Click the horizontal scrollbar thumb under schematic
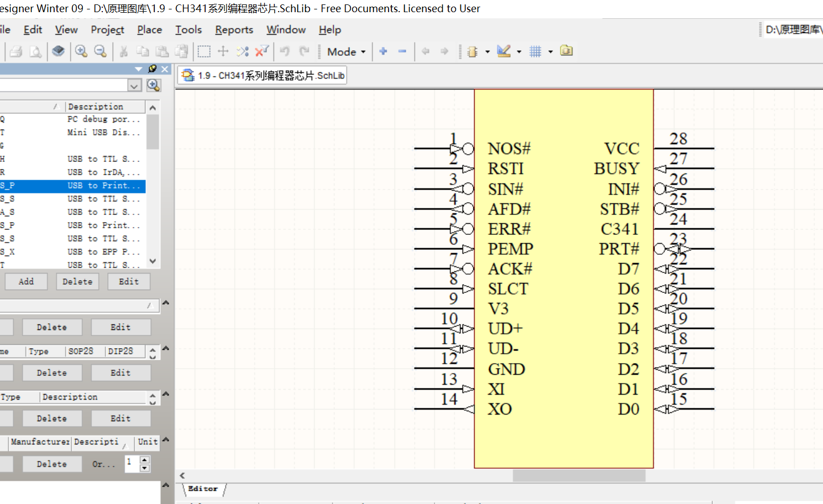Image resolution: width=823 pixels, height=504 pixels. (579, 475)
